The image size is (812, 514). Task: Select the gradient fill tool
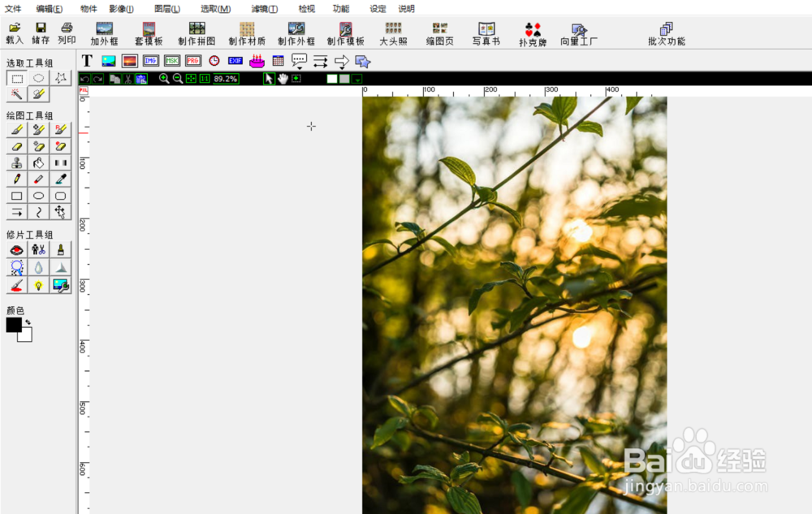61,163
